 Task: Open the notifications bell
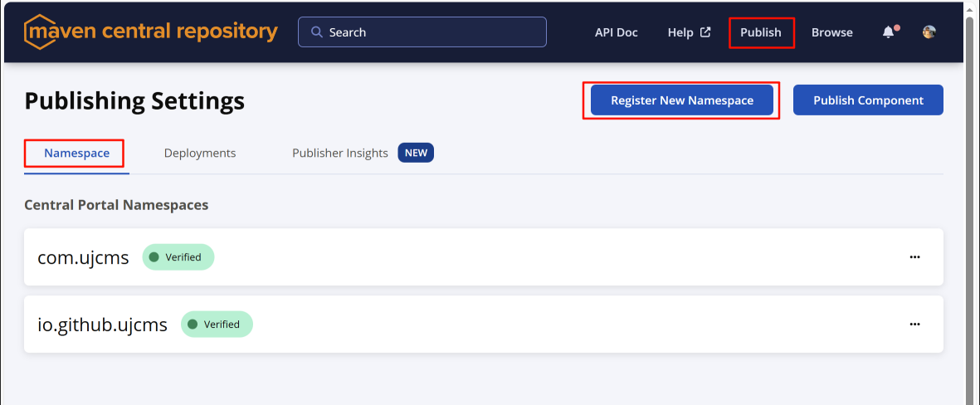[889, 32]
